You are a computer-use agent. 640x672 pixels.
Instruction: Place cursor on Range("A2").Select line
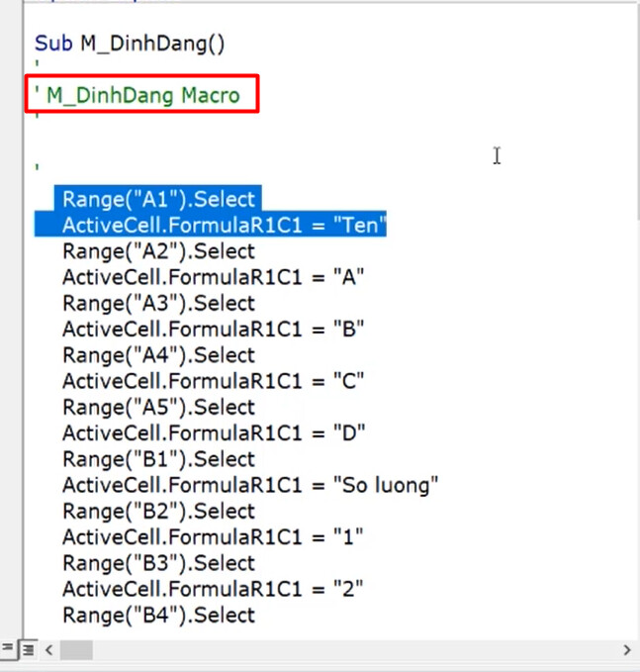(158, 251)
